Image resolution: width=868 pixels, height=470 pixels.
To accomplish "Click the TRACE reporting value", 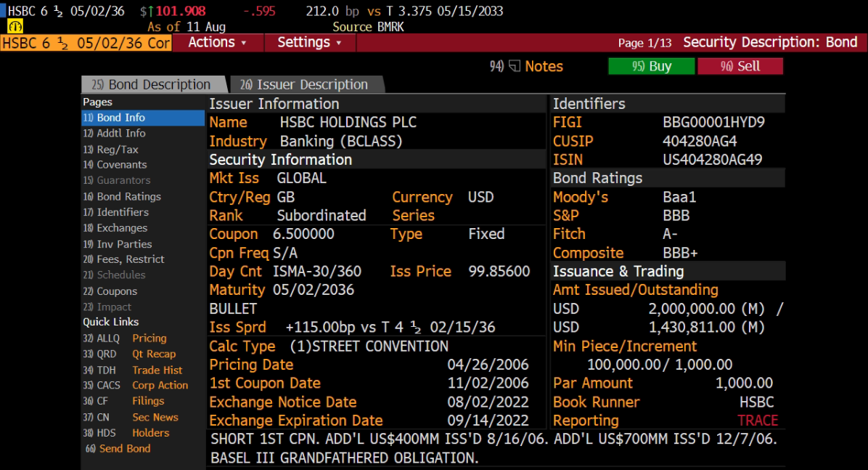I will coord(757,421).
